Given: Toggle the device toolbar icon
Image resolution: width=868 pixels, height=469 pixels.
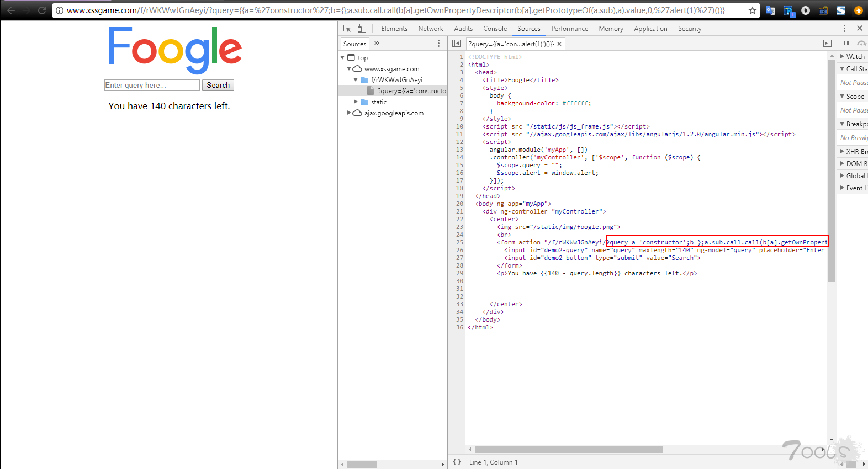Looking at the screenshot, I should [x=362, y=28].
